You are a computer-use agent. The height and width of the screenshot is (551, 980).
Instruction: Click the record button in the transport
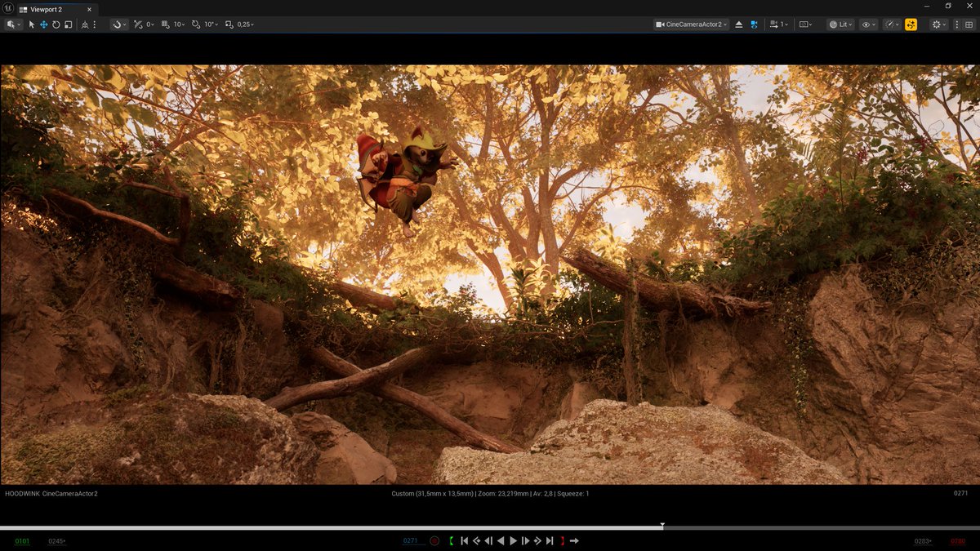click(x=434, y=540)
